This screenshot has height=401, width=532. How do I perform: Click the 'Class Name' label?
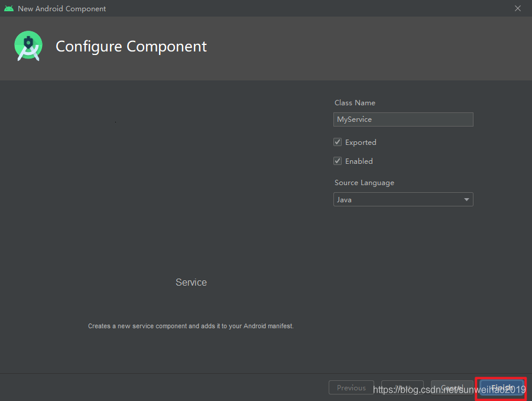tap(355, 102)
